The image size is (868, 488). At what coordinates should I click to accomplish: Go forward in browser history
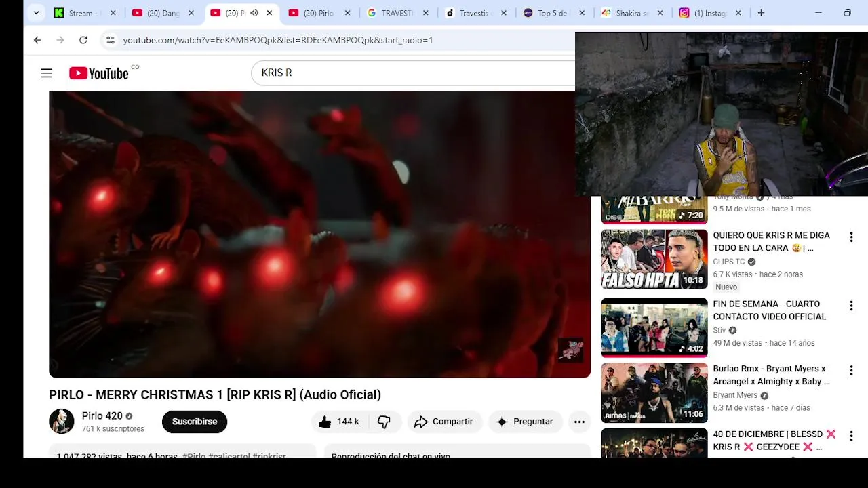point(60,40)
